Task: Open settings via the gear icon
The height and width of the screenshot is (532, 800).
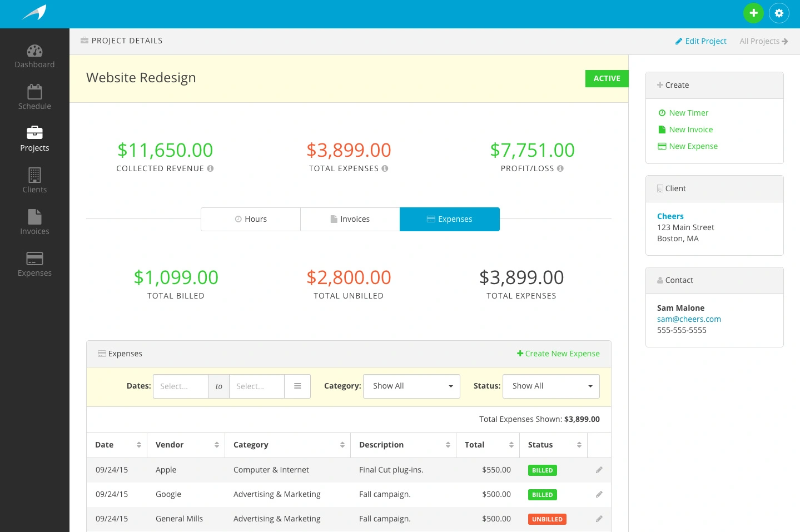Action: (x=779, y=13)
